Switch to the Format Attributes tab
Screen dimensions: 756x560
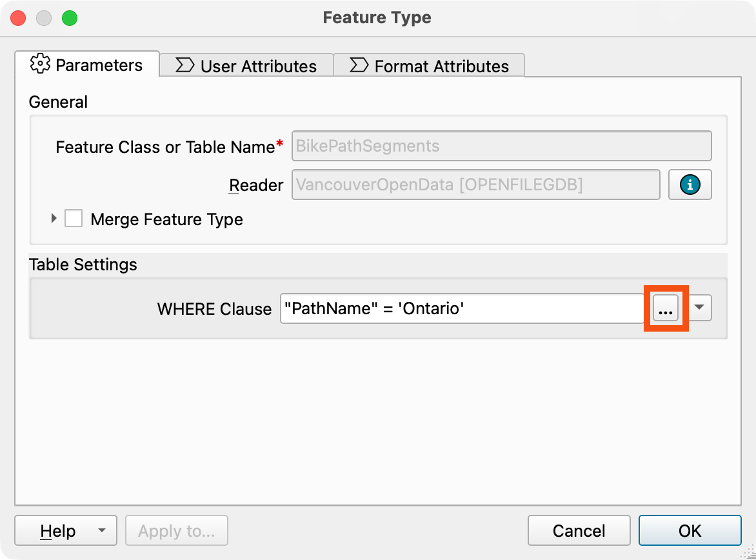[429, 66]
